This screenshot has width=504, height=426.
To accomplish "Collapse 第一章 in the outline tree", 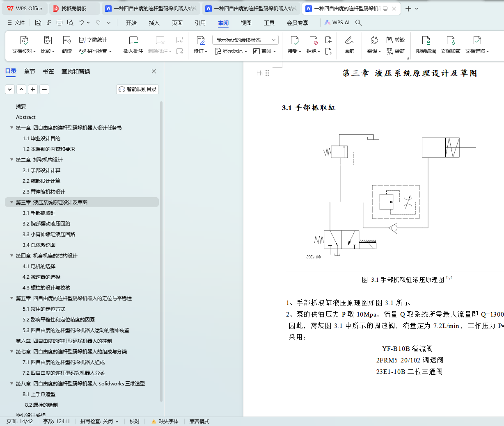I will (x=12, y=128).
